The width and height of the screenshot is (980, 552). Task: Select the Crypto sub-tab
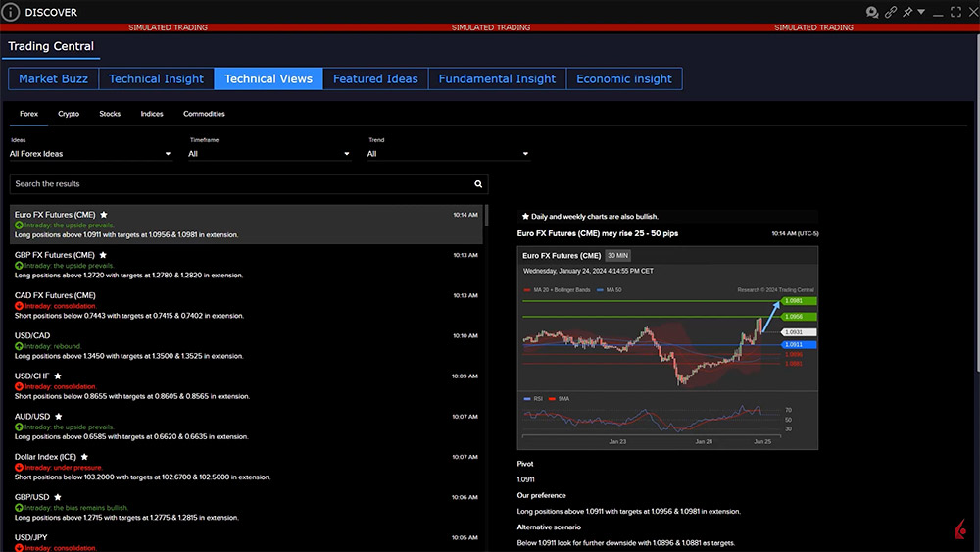(x=69, y=114)
